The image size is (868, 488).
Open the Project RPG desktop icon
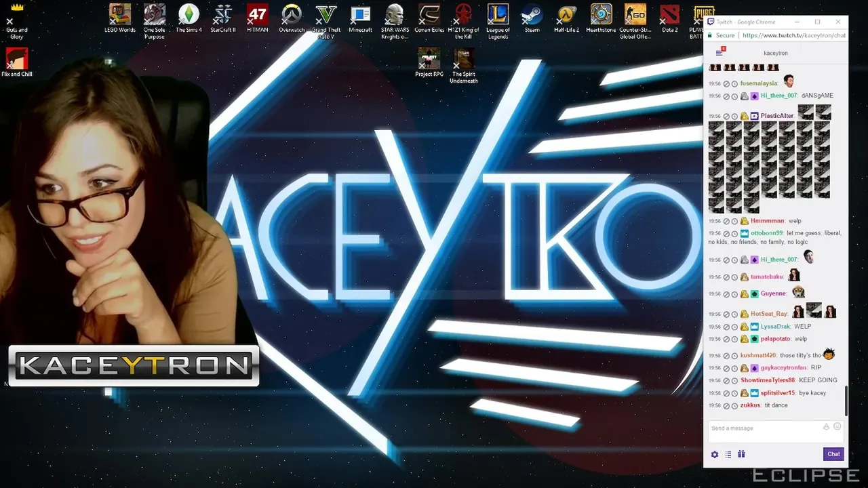click(429, 62)
